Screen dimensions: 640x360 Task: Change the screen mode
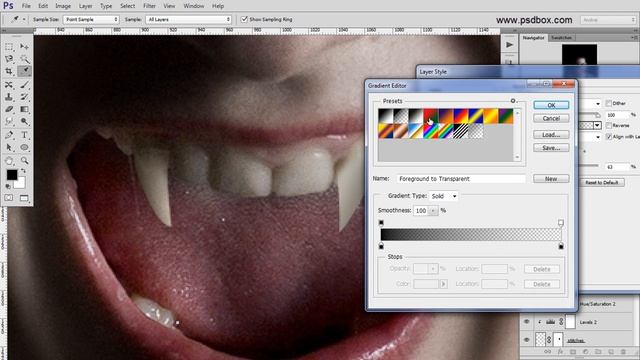[24, 198]
